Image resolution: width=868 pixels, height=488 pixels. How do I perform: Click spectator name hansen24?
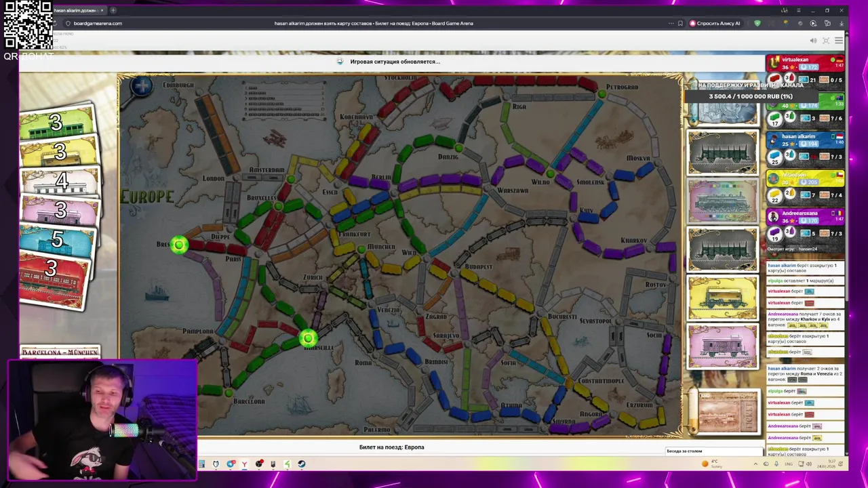click(808, 249)
